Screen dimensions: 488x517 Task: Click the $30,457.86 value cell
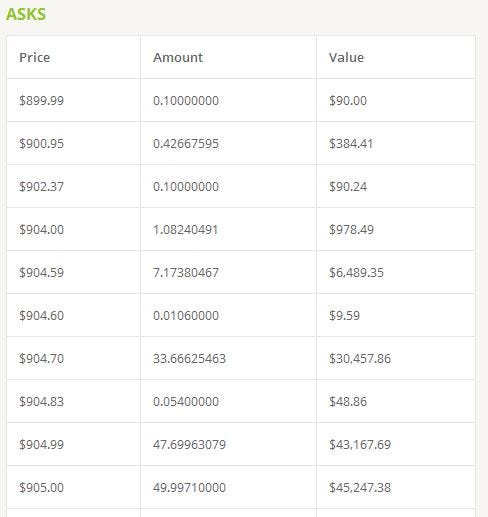(360, 358)
